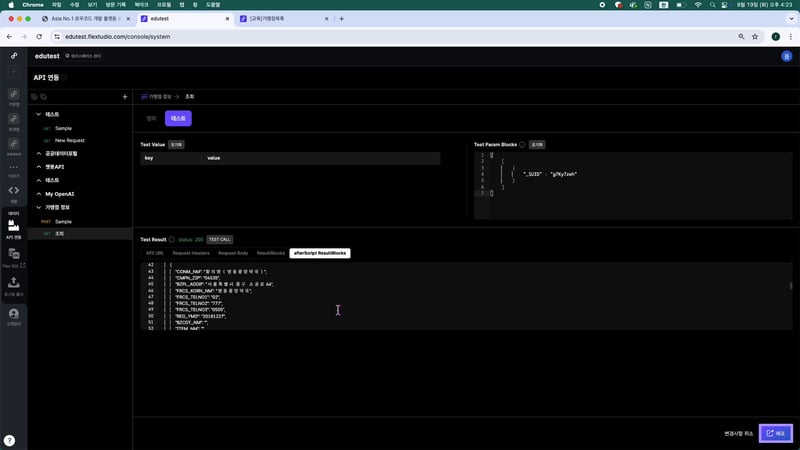Open the Flex SQL sidebar icon
The image size is (800, 450).
14,258
